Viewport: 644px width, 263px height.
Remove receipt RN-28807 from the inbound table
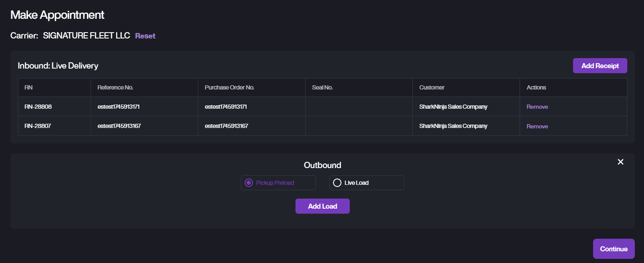coord(537,126)
